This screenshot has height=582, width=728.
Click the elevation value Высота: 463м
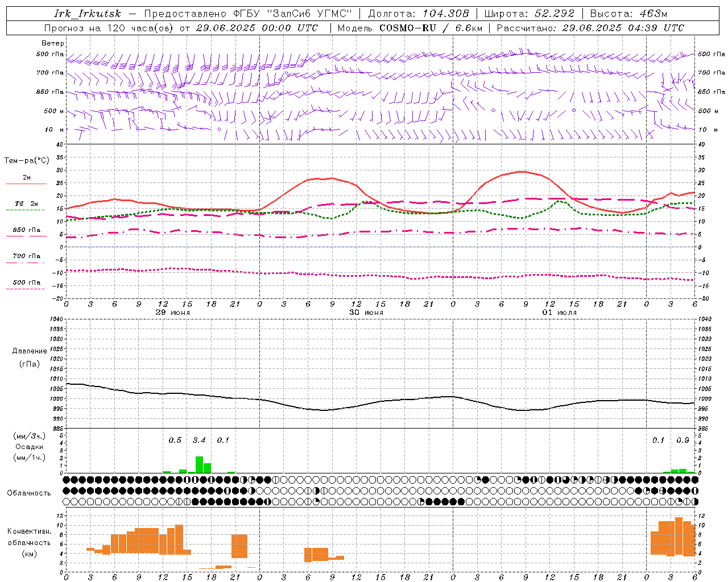(628, 14)
